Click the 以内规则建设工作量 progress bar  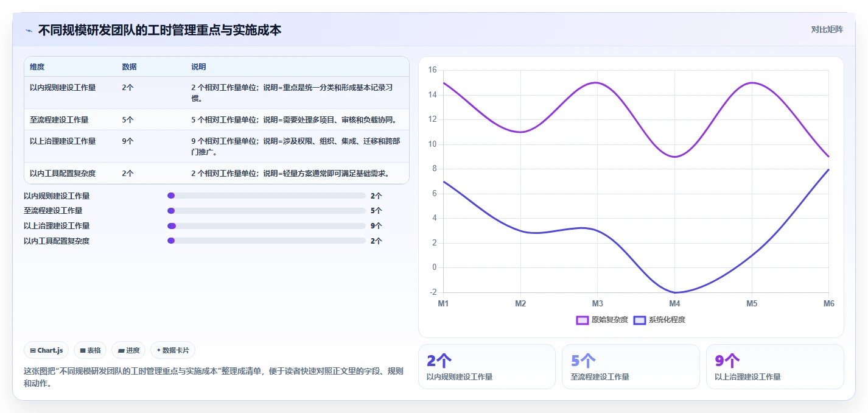pos(267,196)
